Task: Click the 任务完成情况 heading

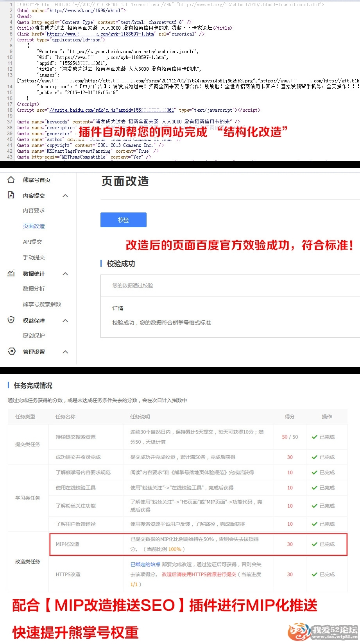Action: point(33,385)
